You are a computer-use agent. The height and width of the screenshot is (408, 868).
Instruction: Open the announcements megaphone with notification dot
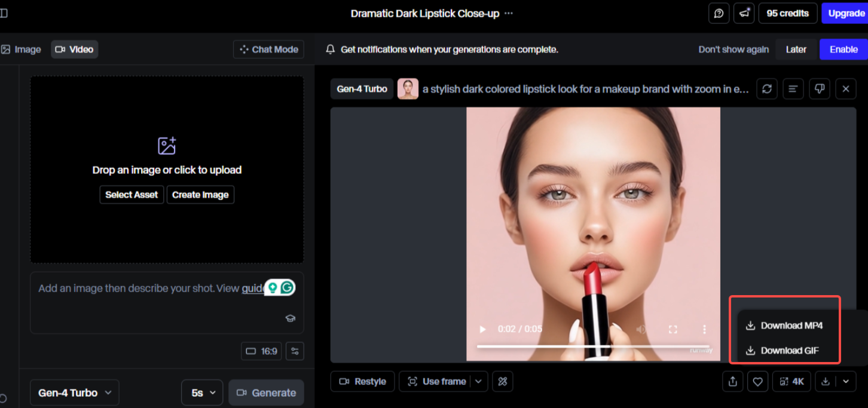(x=744, y=13)
